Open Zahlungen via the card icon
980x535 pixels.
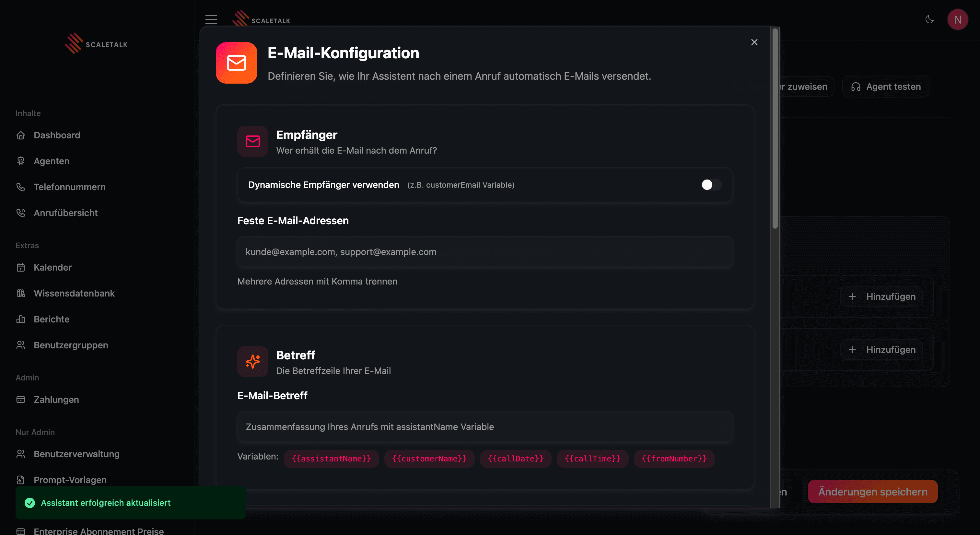point(21,400)
